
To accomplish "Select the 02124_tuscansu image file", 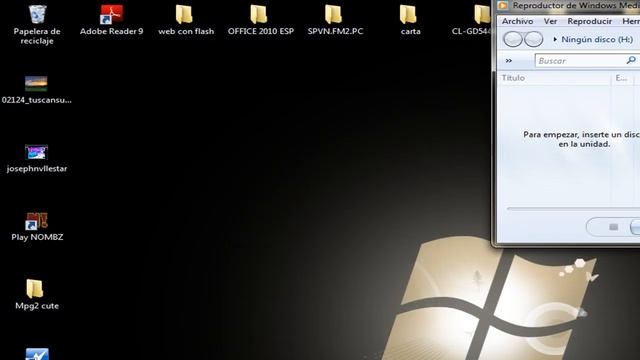I will [x=36, y=90].
